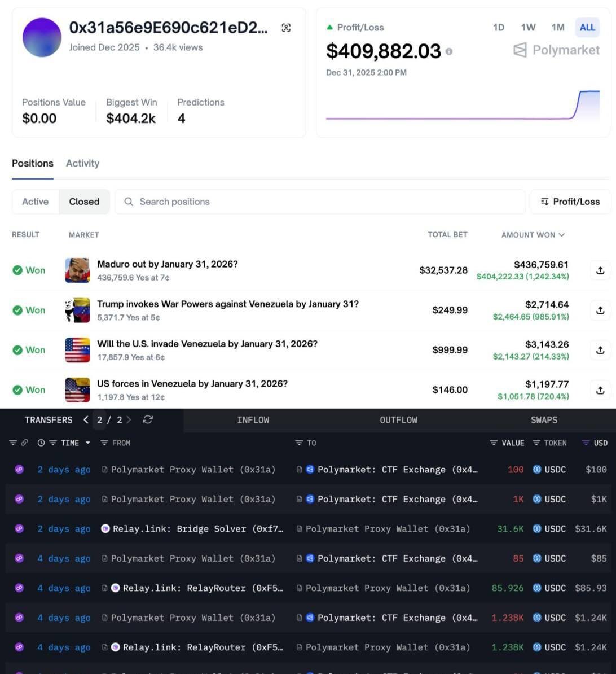Click the info icon next to $409,882.03
Image resolution: width=616 pixels, height=674 pixels.
449,51
